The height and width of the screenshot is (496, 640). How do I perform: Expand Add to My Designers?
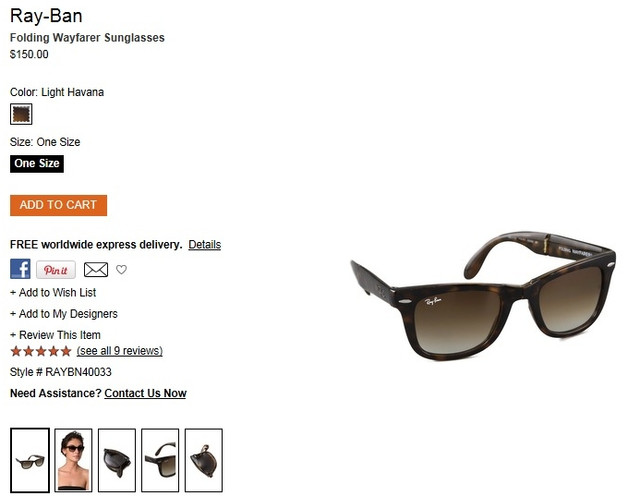click(64, 314)
